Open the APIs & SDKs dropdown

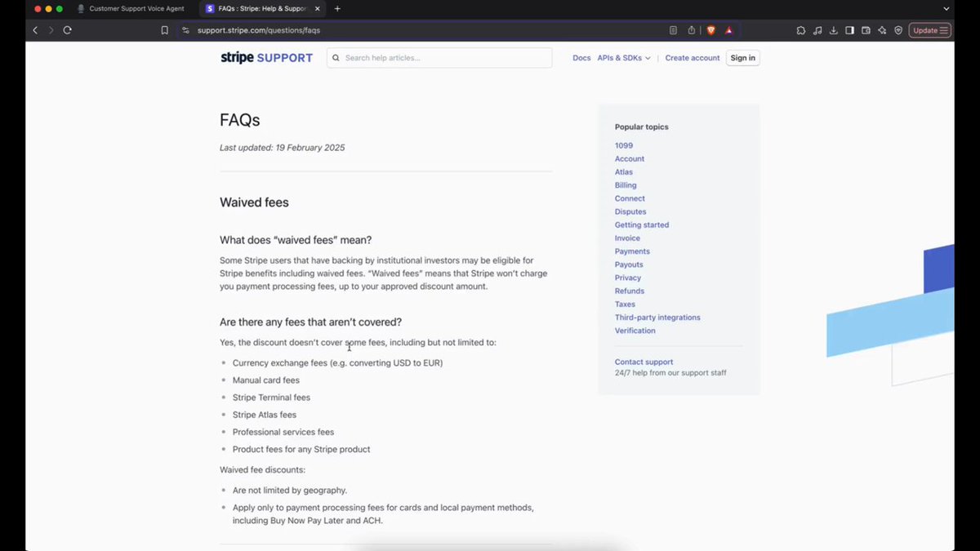click(x=624, y=58)
